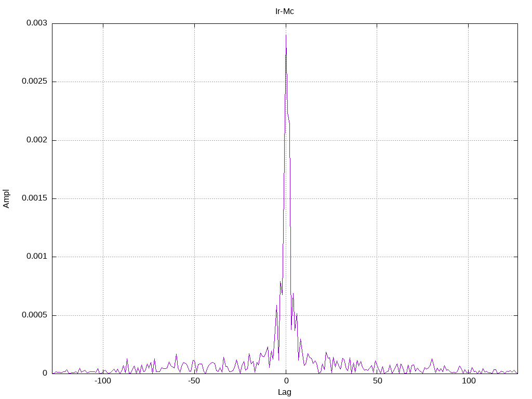532x399 pixels.
Task: Click the -50 x-axis tick label
Action: click(194, 381)
